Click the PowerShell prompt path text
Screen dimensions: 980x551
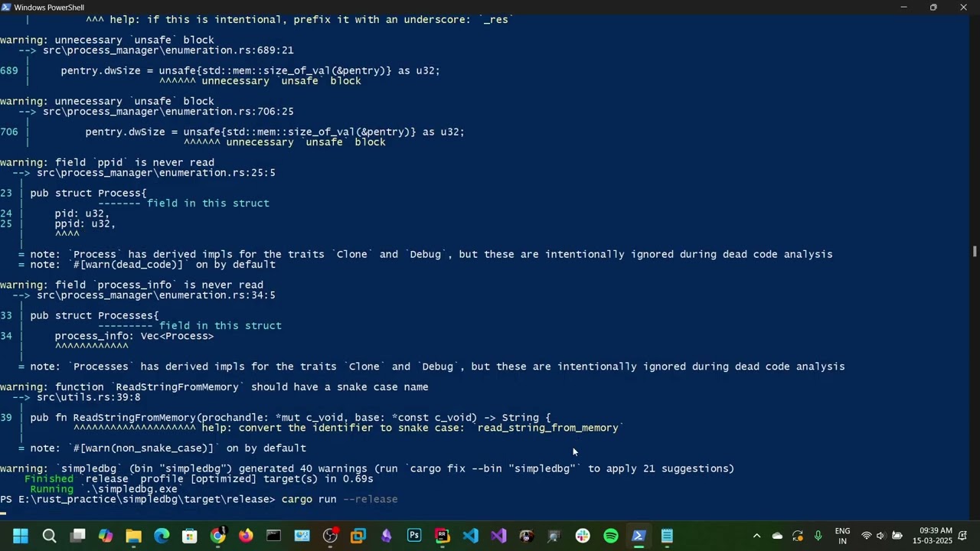137,499
